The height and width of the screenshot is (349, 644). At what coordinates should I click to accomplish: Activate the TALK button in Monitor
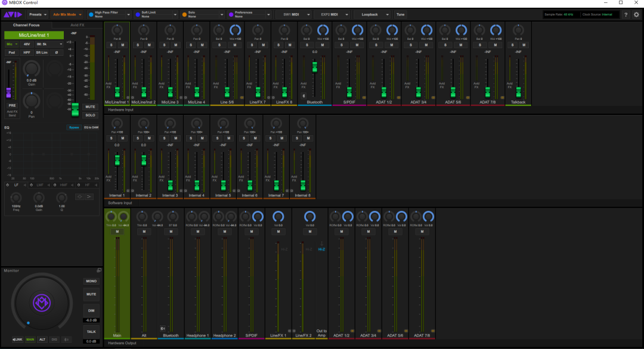click(x=91, y=332)
